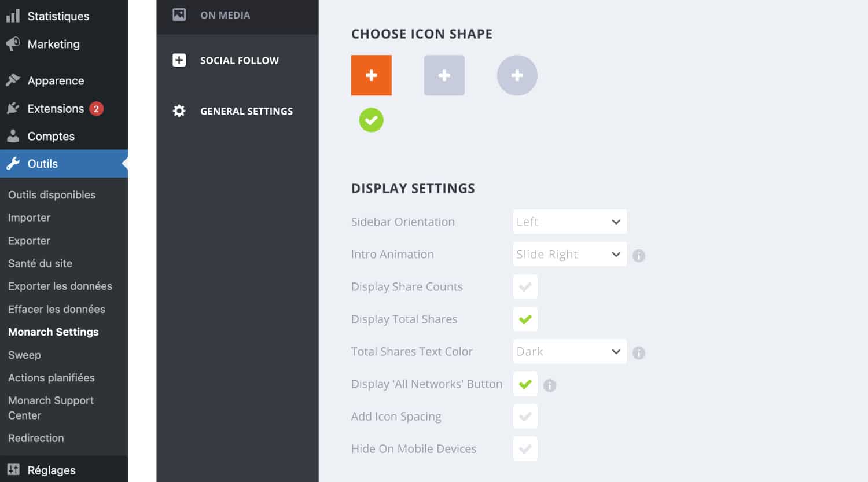Click the info icon beside Intro Animation
The height and width of the screenshot is (482, 868).
(x=639, y=255)
